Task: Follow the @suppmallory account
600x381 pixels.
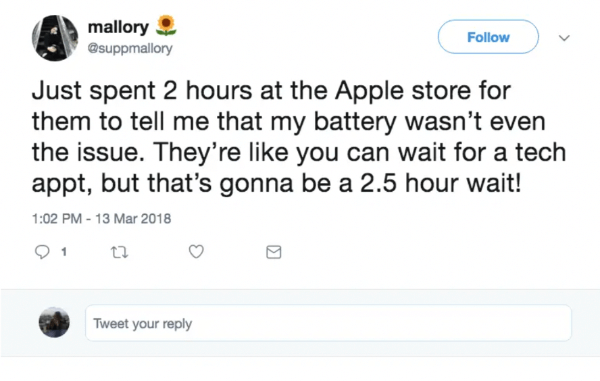Action: [x=488, y=37]
